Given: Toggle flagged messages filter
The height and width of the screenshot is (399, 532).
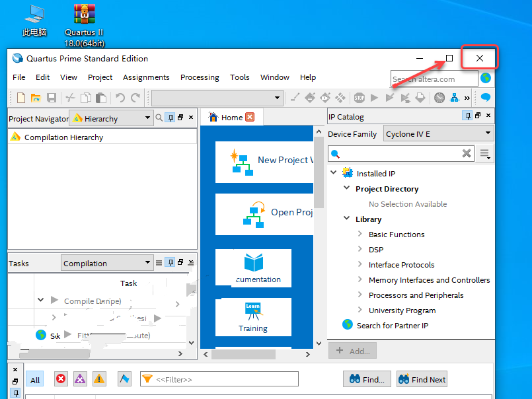Looking at the screenshot, I should (x=124, y=379).
